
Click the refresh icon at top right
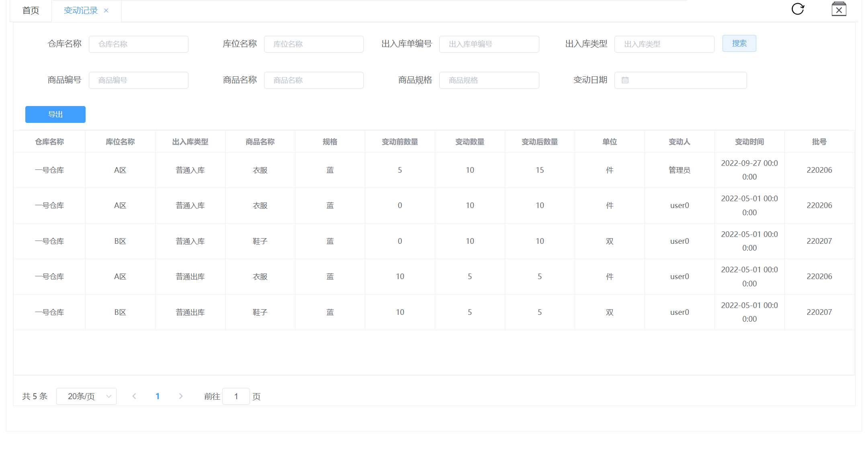tap(798, 9)
